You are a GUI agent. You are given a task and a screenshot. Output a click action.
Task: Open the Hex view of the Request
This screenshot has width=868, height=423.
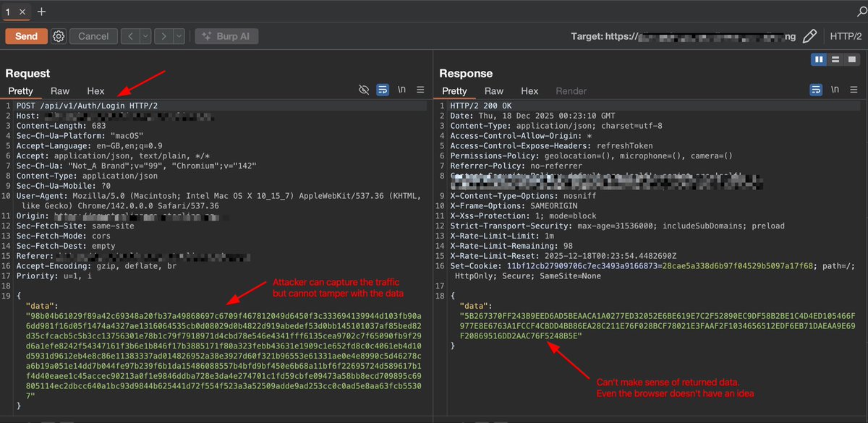[x=95, y=91]
